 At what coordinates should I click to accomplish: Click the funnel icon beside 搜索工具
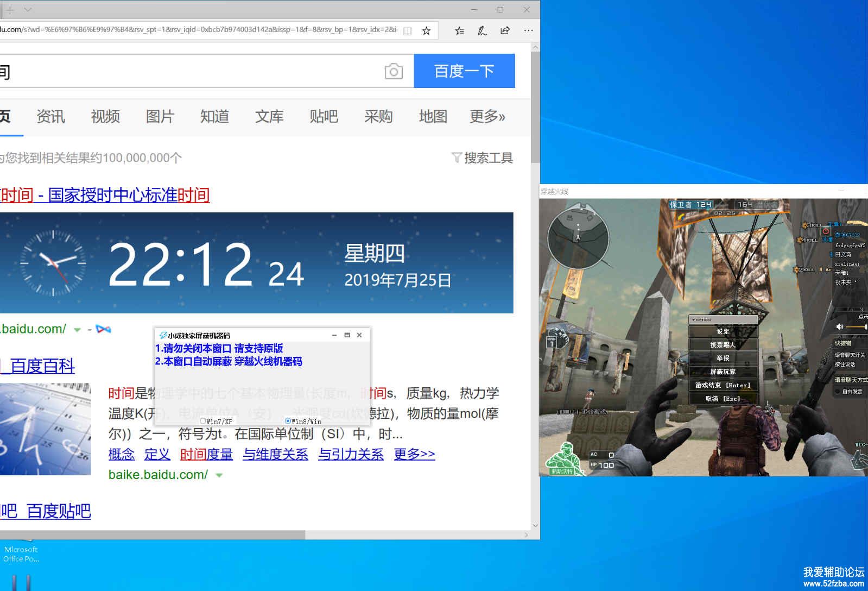tap(457, 158)
